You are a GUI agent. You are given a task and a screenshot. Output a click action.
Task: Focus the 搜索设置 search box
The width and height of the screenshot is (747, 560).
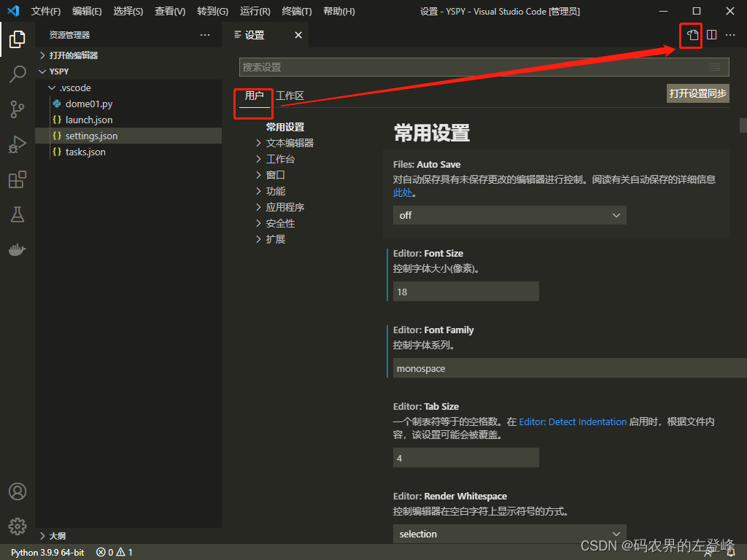point(484,67)
